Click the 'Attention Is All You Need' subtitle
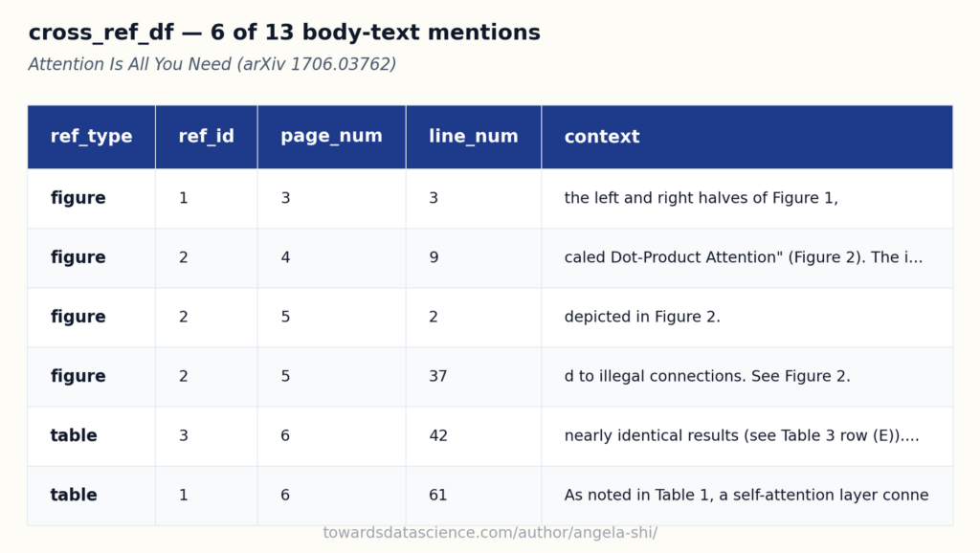980x553 pixels. [212, 64]
